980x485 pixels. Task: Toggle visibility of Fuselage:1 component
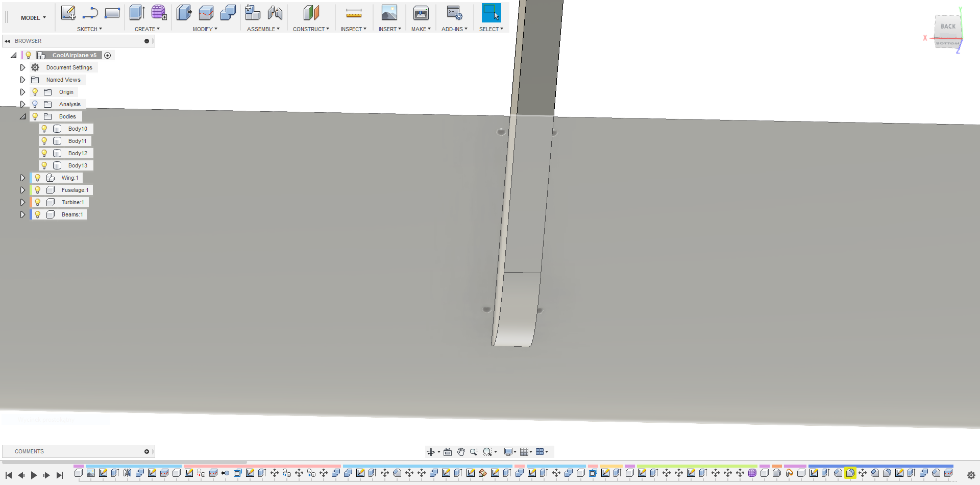(38, 190)
